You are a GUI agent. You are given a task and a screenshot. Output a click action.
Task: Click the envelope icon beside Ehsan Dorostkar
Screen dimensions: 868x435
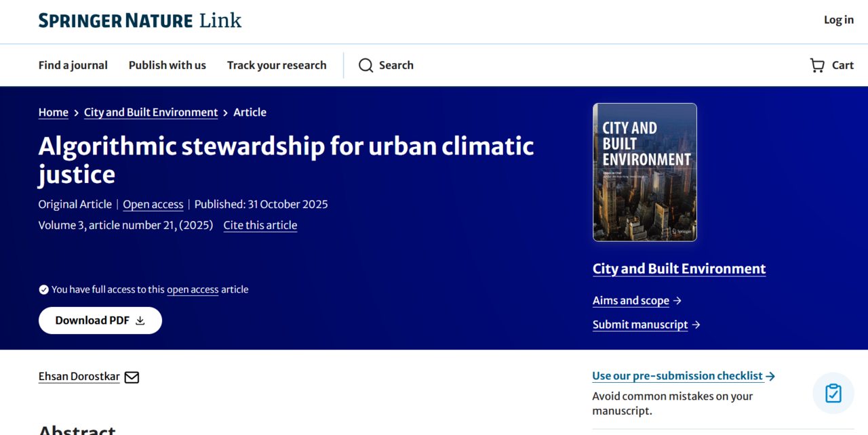tap(132, 377)
